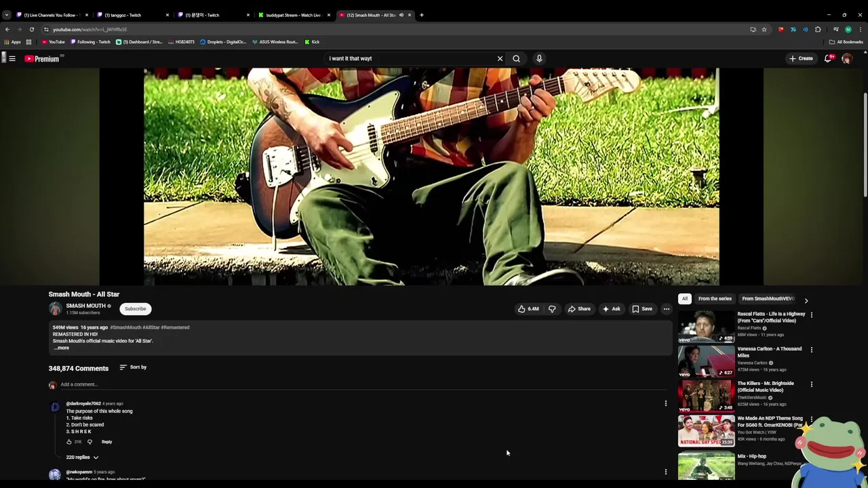The height and width of the screenshot is (488, 868).
Task: Show next related-video chips arrow
Action: point(806,300)
